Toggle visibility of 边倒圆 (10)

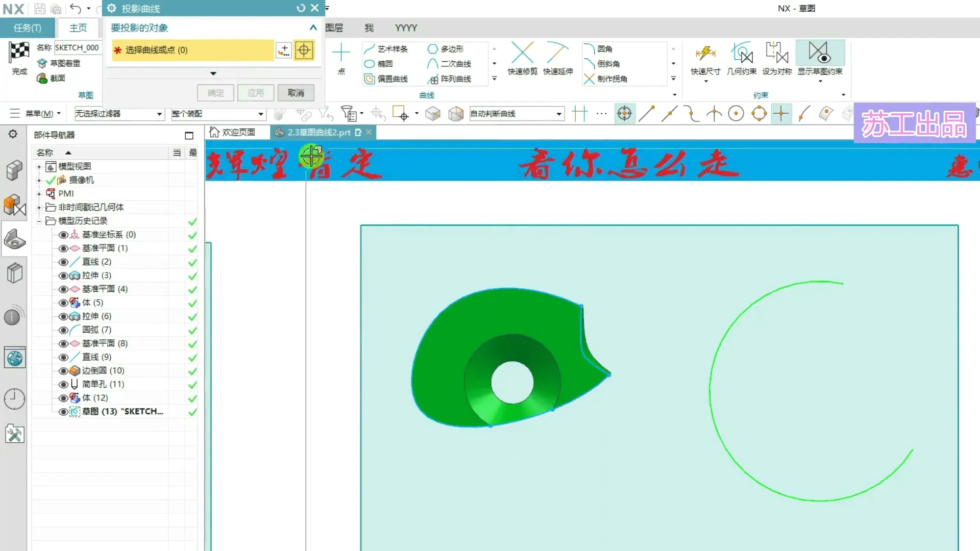[x=63, y=371]
